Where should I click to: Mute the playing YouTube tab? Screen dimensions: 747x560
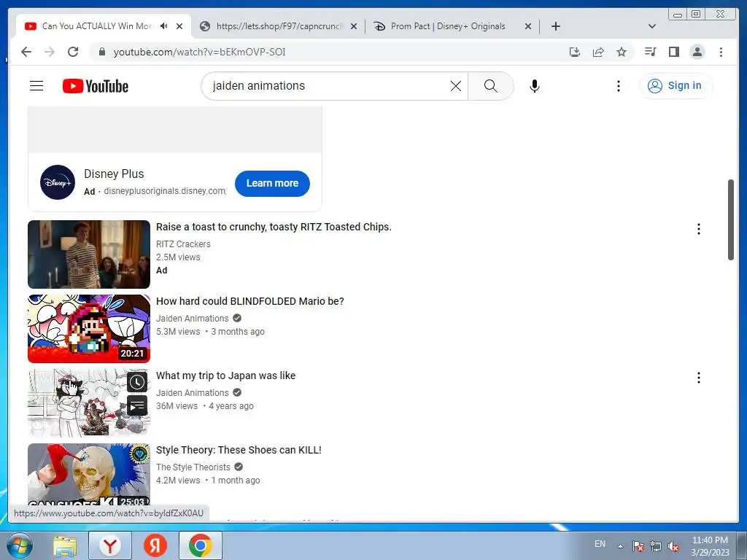click(164, 26)
